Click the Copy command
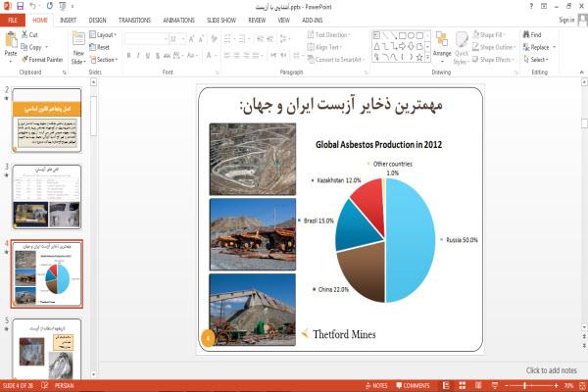 point(31,47)
